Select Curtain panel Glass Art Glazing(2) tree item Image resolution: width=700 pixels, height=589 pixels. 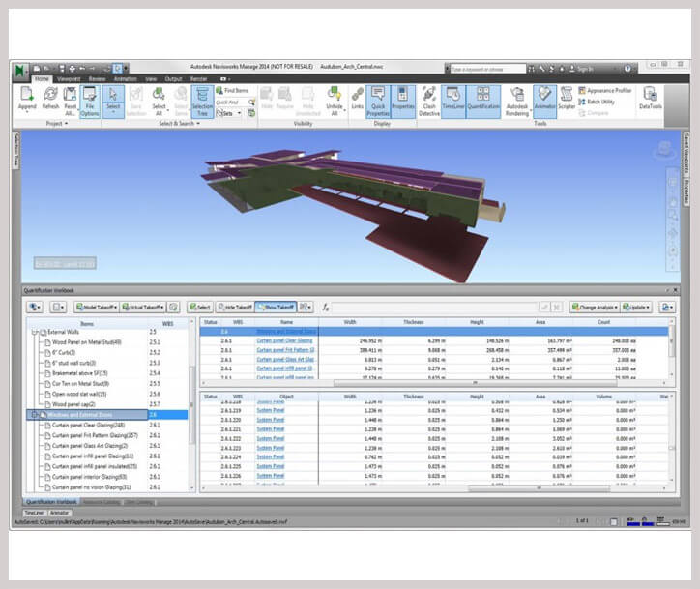90,446
